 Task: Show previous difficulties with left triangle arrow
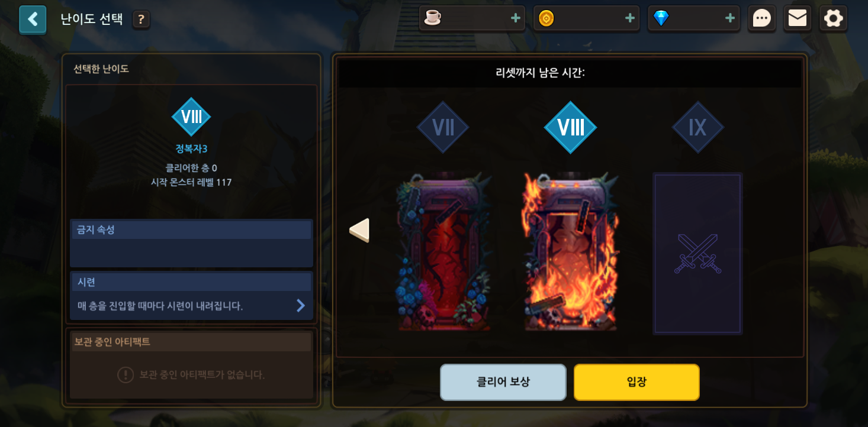(359, 230)
